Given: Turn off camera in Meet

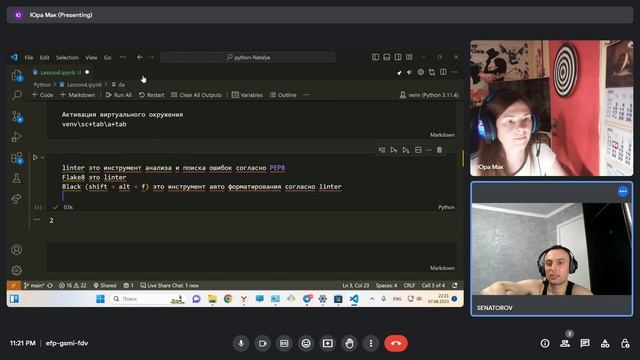Looking at the screenshot, I should pos(262,343).
